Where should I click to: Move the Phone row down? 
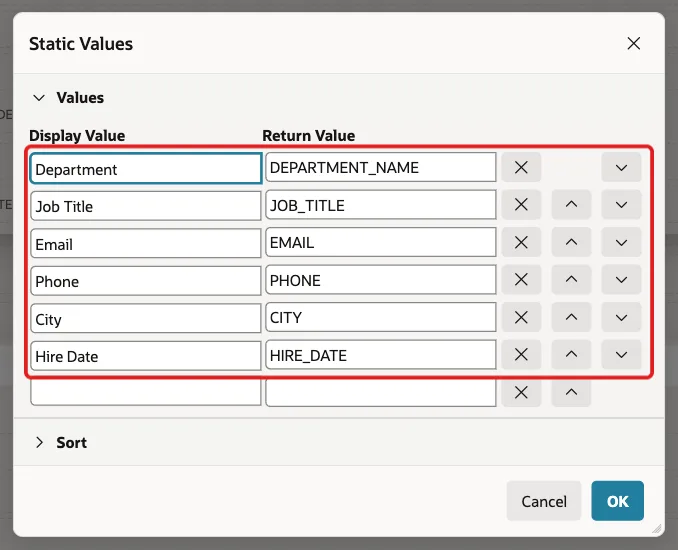tap(621, 280)
